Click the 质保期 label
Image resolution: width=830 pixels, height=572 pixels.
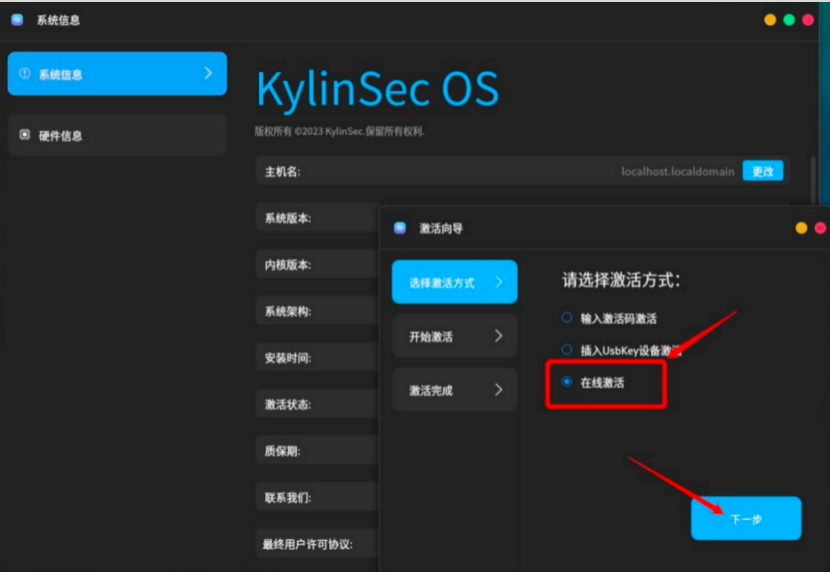point(283,451)
